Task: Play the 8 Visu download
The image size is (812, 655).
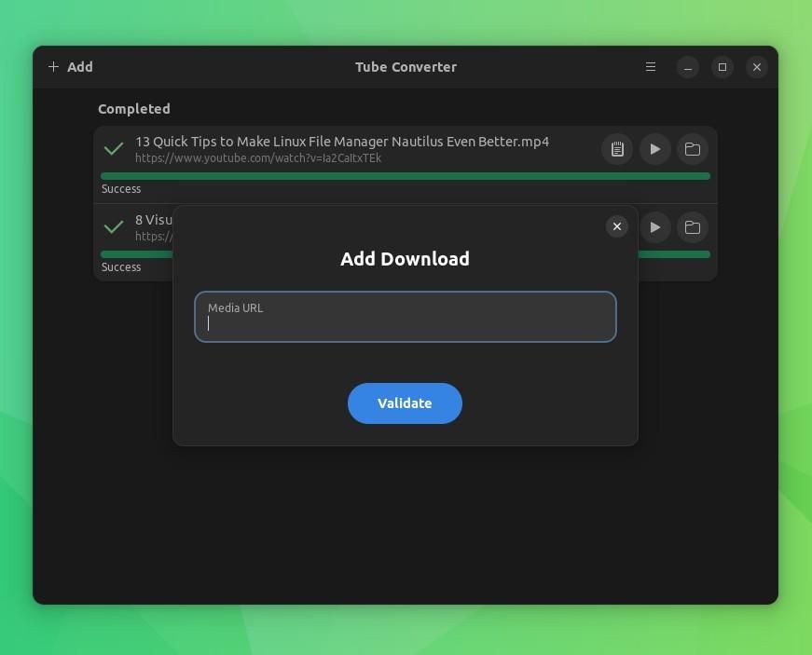Action: (655, 227)
